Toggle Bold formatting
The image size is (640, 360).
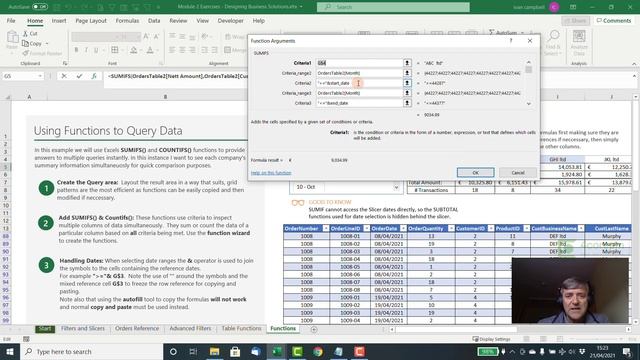76,50
